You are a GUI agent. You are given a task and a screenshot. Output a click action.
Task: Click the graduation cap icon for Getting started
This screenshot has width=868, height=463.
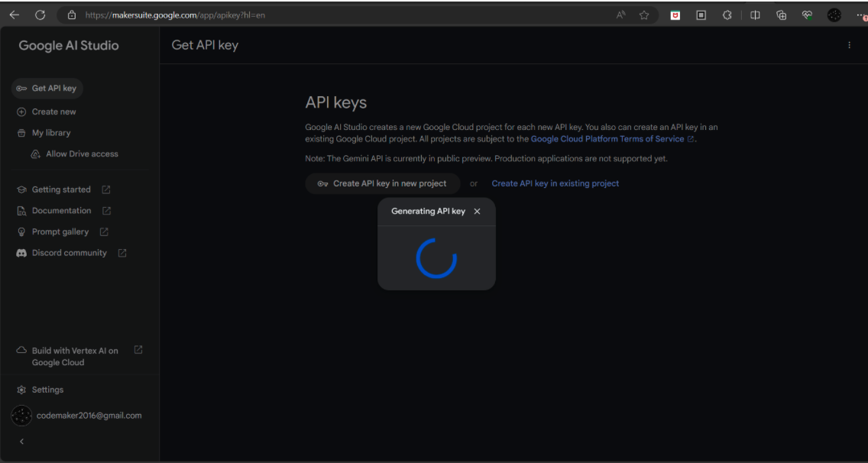pyautogui.click(x=21, y=189)
